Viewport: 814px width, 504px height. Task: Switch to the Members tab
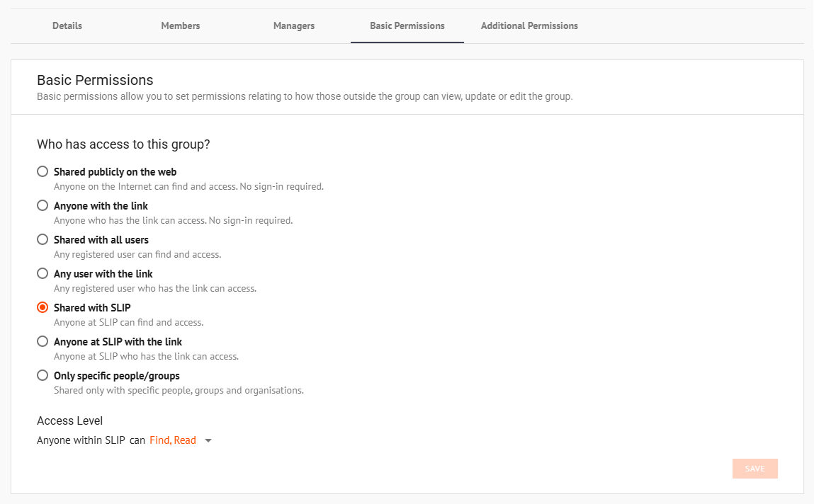coord(180,26)
